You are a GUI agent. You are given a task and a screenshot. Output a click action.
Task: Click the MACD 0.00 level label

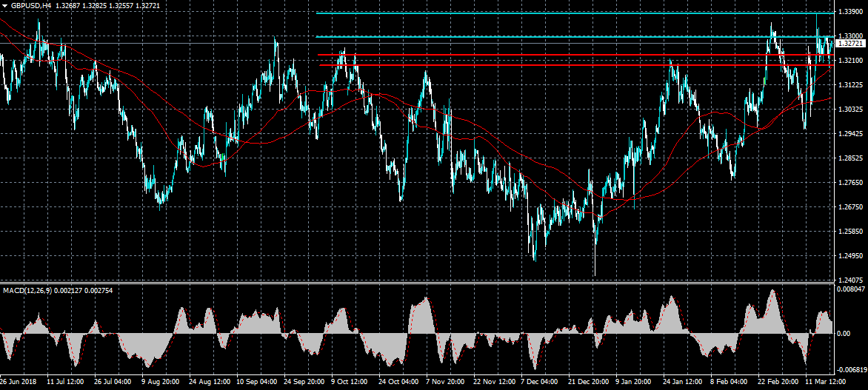pyautogui.click(x=844, y=334)
